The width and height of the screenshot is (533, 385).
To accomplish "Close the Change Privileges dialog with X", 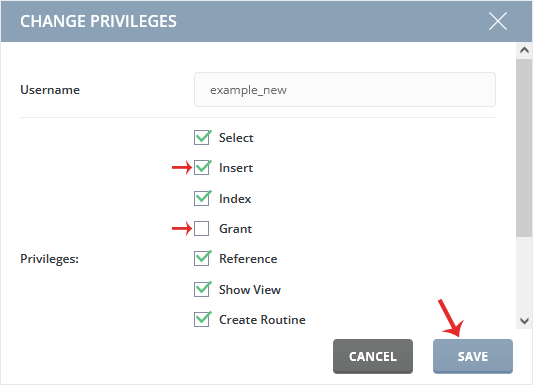I will (x=498, y=21).
